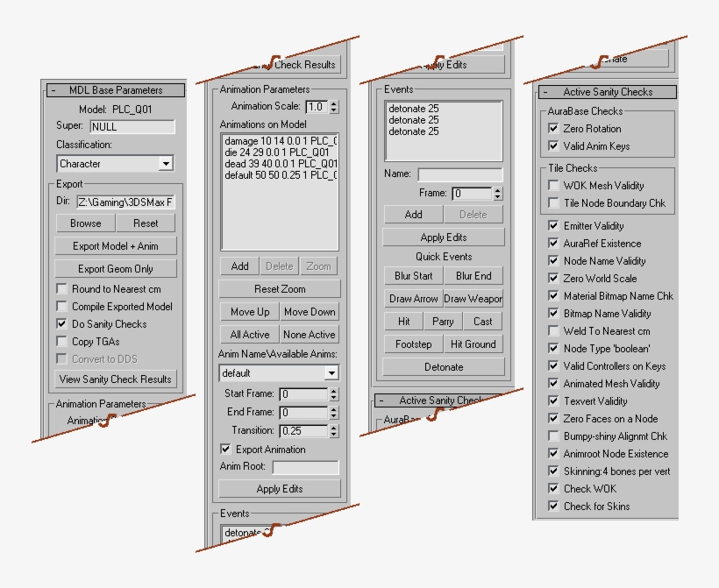Toggle the Export Animation checkbox
This screenshot has height=588, width=719.
(x=227, y=449)
